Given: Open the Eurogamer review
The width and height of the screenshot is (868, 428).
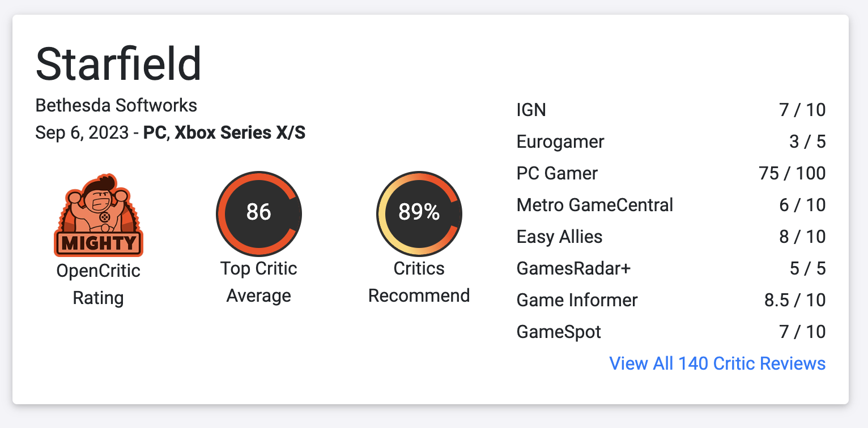Looking at the screenshot, I should pos(560,142).
